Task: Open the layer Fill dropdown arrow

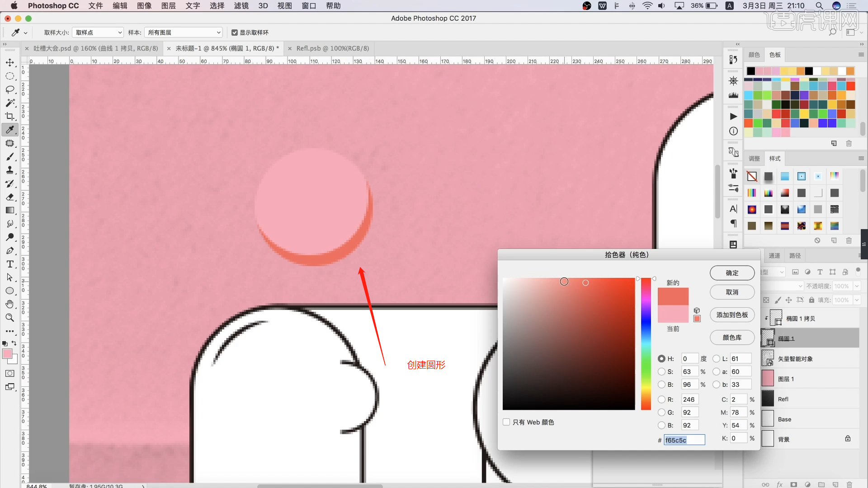Action: 857,300
